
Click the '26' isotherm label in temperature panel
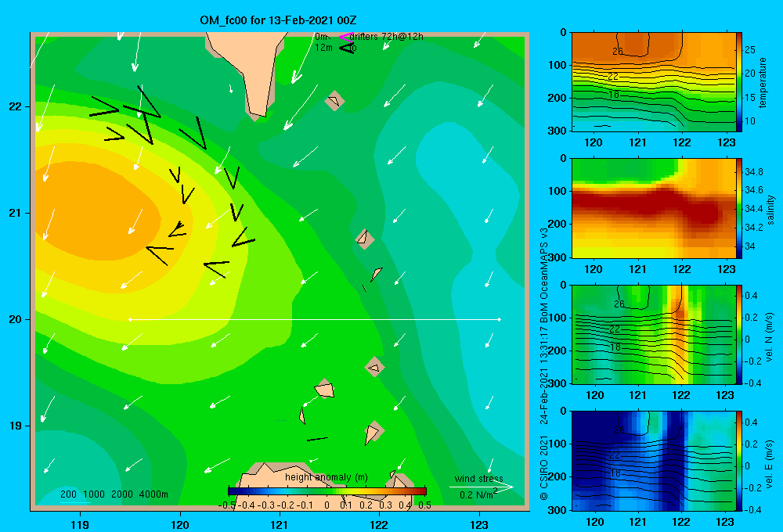(618, 51)
